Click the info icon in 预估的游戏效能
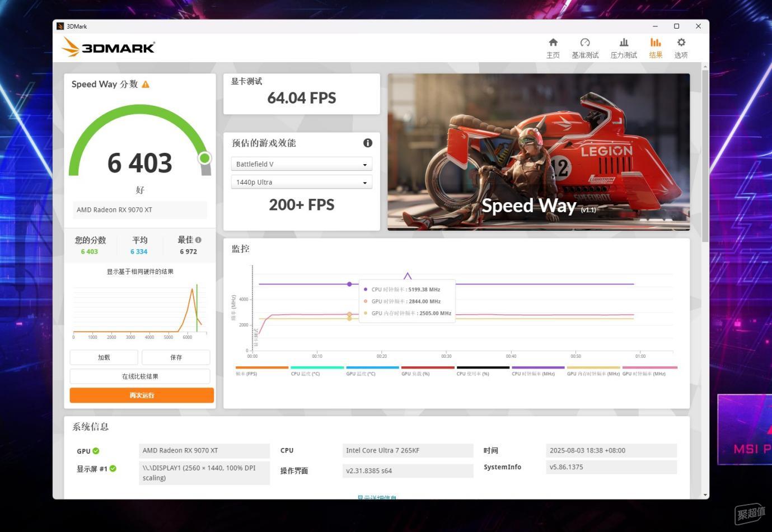Screen dimensions: 772x532 pyautogui.click(x=368, y=143)
